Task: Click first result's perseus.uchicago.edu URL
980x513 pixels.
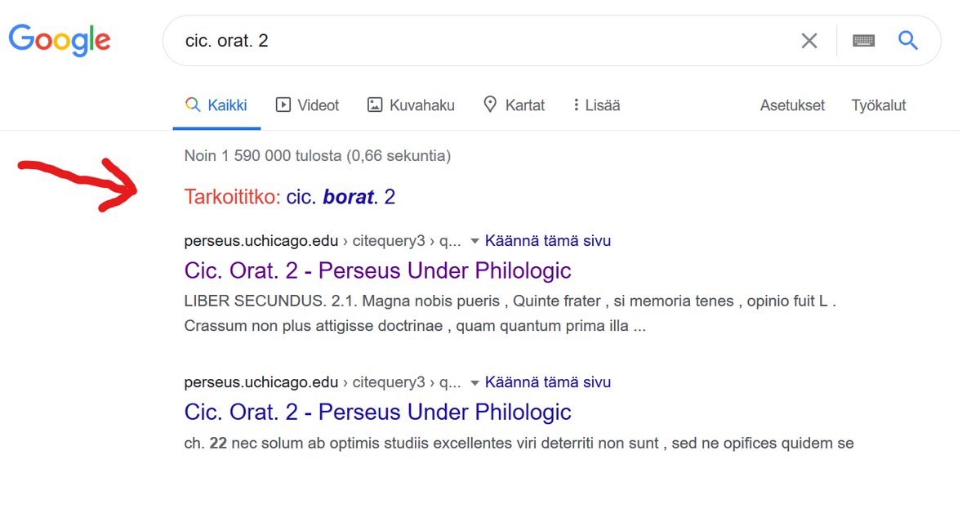Action: (x=261, y=241)
